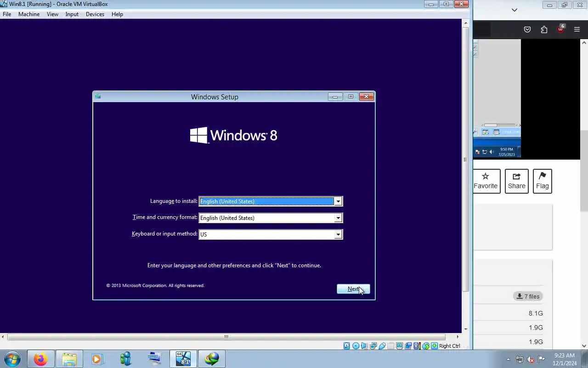Click Next in Windows Setup
The height and width of the screenshot is (368, 588).
tap(353, 289)
